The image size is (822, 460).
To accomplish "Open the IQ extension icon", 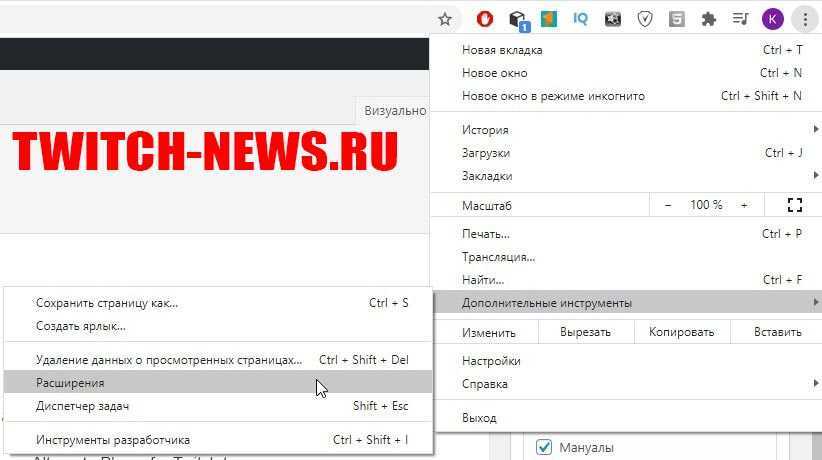I will (x=580, y=19).
